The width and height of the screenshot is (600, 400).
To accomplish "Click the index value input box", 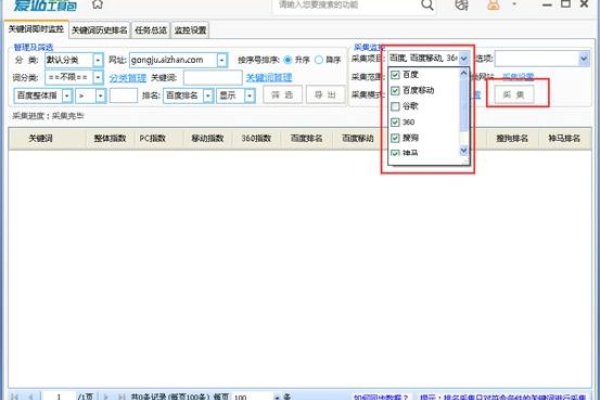I will point(123,95).
